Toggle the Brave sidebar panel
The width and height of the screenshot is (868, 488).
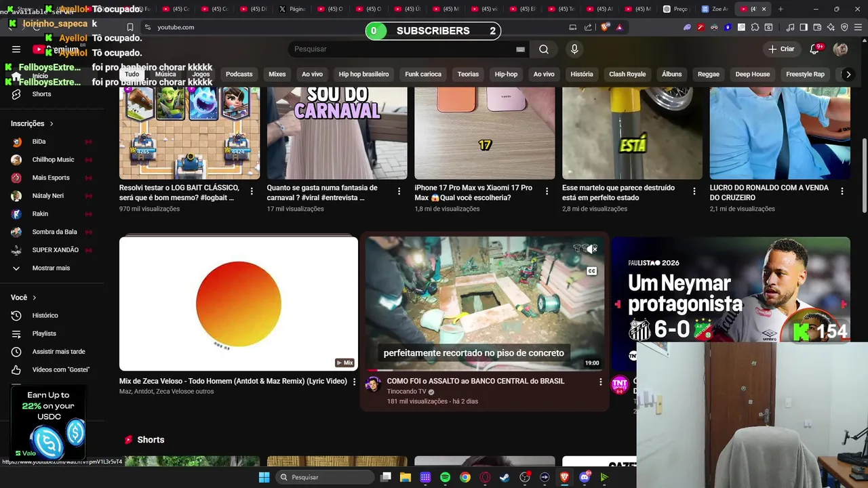804,27
